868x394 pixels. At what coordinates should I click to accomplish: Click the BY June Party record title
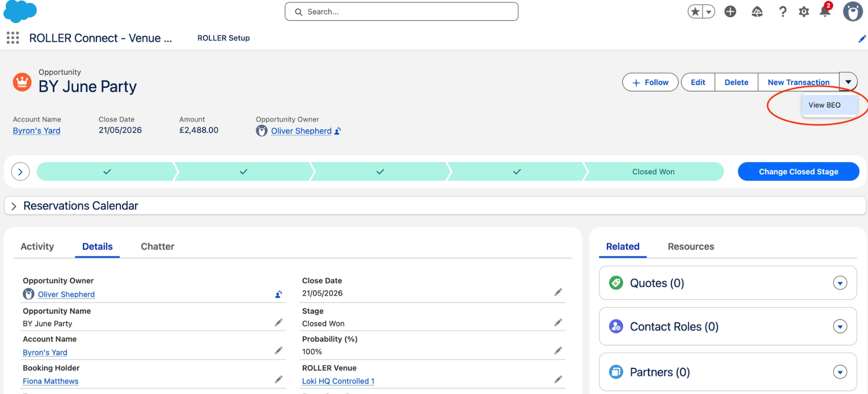tap(88, 87)
